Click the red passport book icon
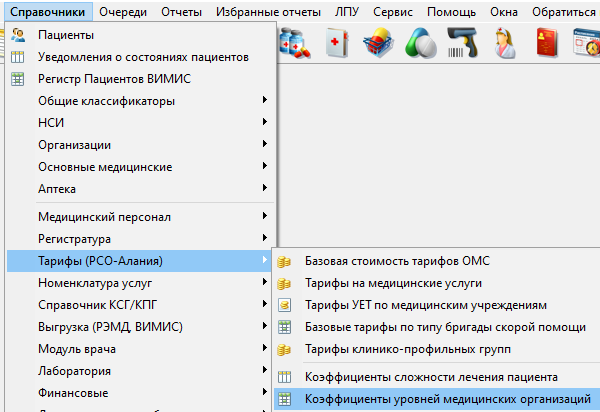This screenshot has width=600, height=412. [x=548, y=43]
